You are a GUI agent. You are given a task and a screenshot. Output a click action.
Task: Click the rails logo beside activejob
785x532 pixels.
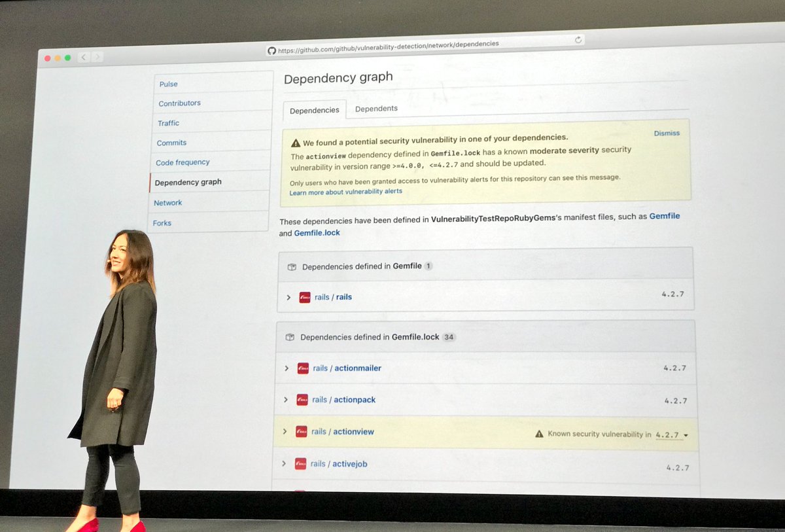300,463
